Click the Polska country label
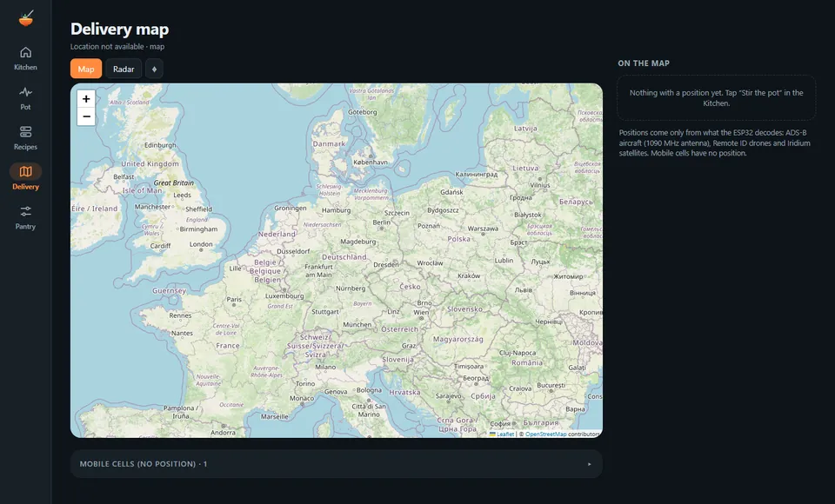This screenshot has width=835, height=504. coord(458,239)
